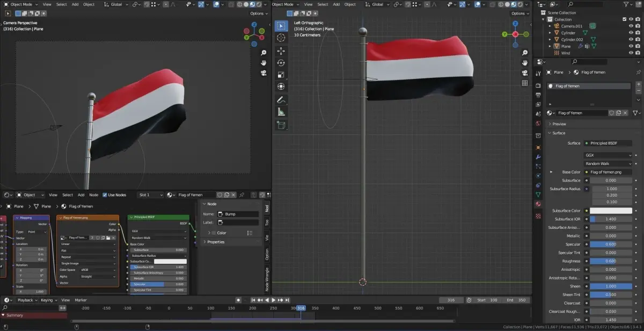Viewport: 644px width, 331px height.
Task: Toggle the Use Nodes checkbox
Action: 105,195
